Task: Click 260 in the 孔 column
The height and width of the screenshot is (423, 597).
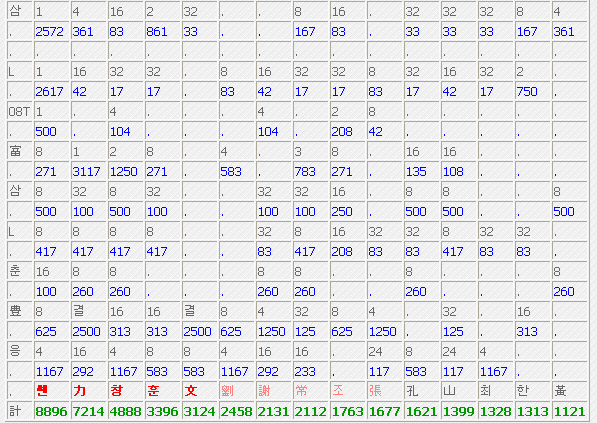Action: click(x=416, y=292)
